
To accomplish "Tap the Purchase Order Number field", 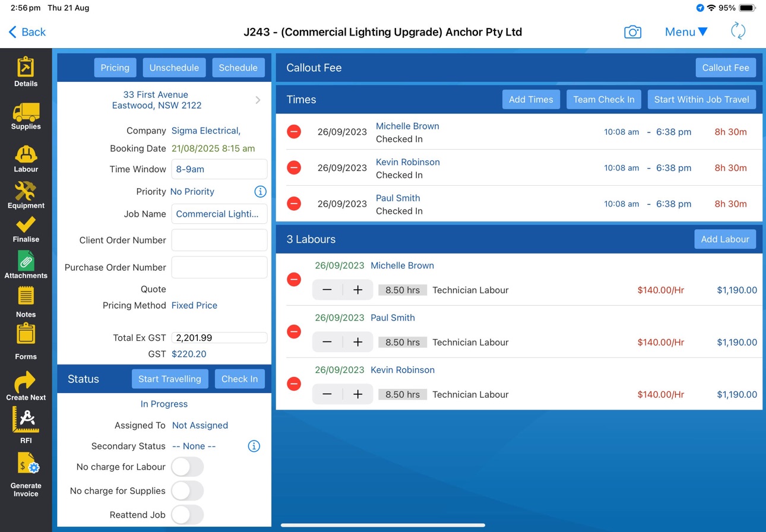I will 219,267.
